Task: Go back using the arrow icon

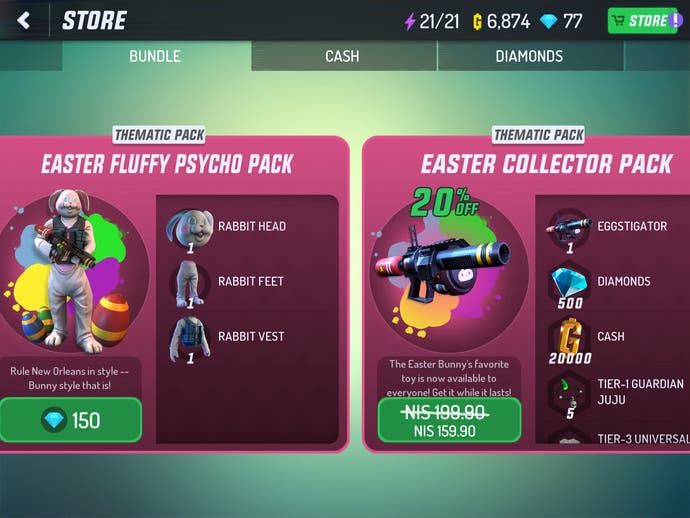Action: [x=24, y=20]
